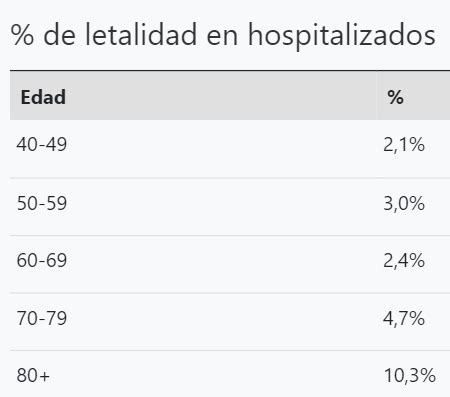450x397 pixels.
Task: Click the empty middle area of the 70-79 row
Action: pos(222,322)
